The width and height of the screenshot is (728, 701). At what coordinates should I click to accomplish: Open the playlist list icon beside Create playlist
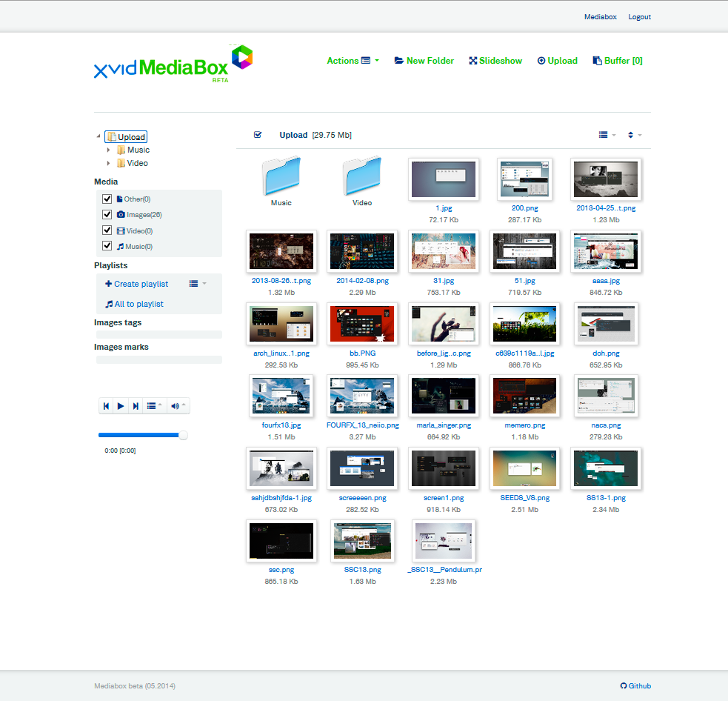pos(195,283)
